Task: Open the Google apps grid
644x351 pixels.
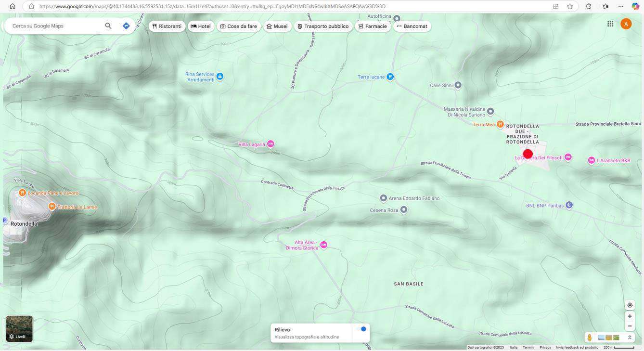Action: point(610,24)
